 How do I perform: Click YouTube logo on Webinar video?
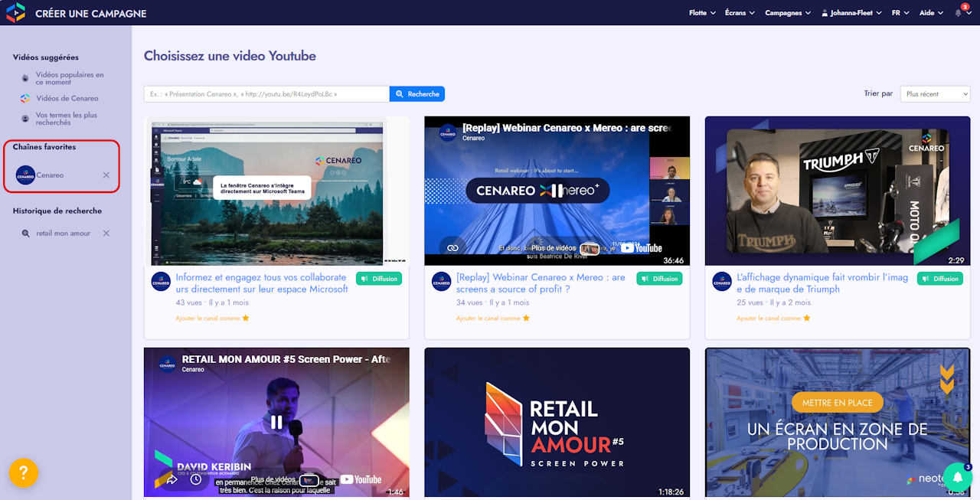[x=640, y=247]
